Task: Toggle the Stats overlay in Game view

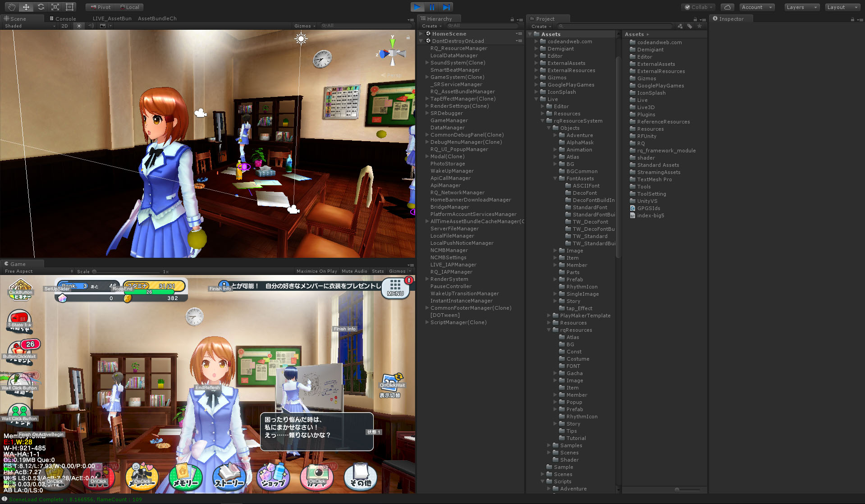Action: 378,271
